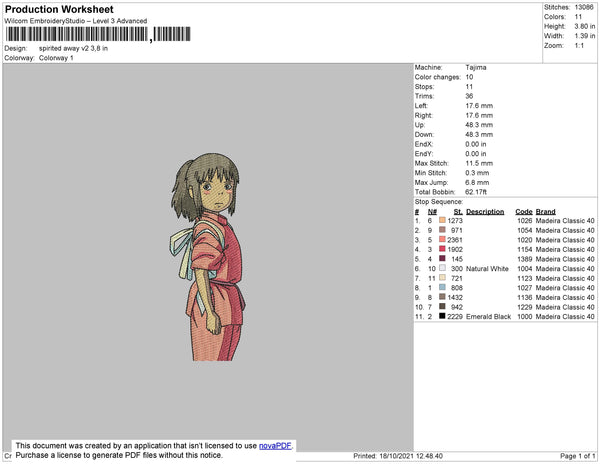Image resolution: width=600 pixels, height=464 pixels.
Task: Click the design name 'spirited away v2 3,8 in'
Action: pos(74,47)
